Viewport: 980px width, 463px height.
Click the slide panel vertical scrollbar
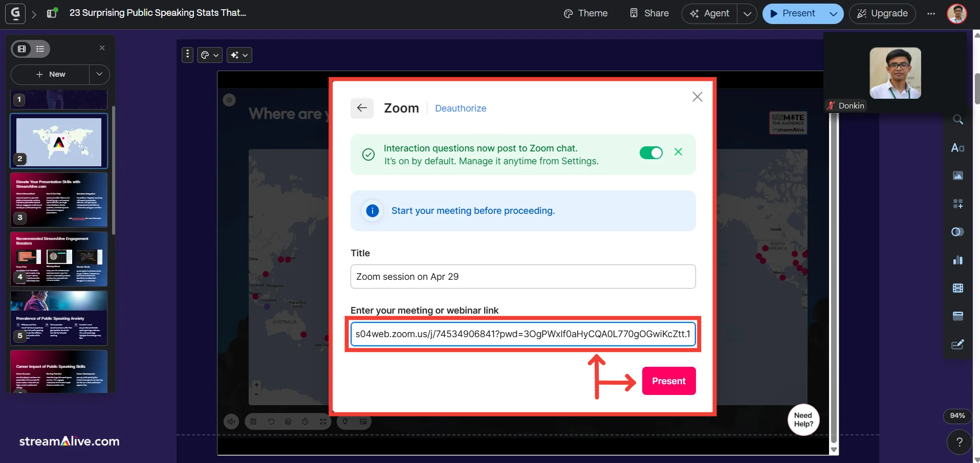tap(114, 170)
